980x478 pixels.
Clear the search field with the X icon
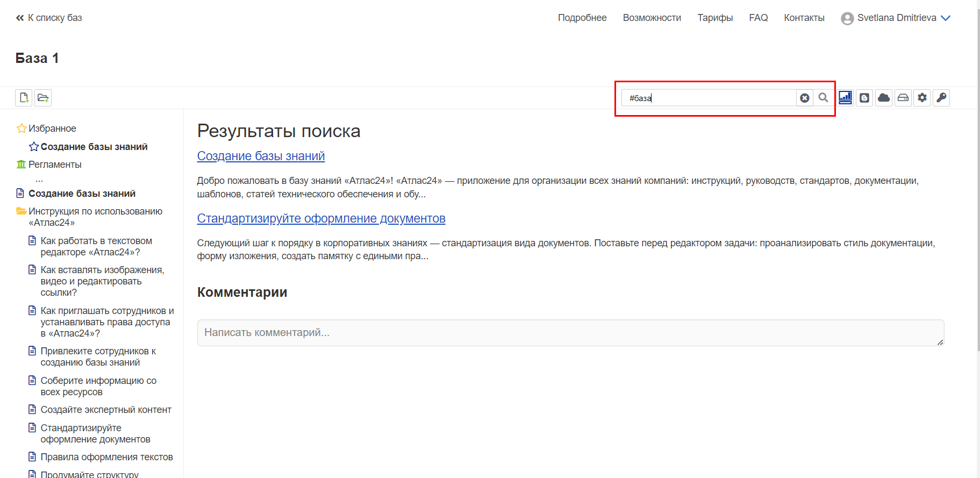click(x=805, y=98)
